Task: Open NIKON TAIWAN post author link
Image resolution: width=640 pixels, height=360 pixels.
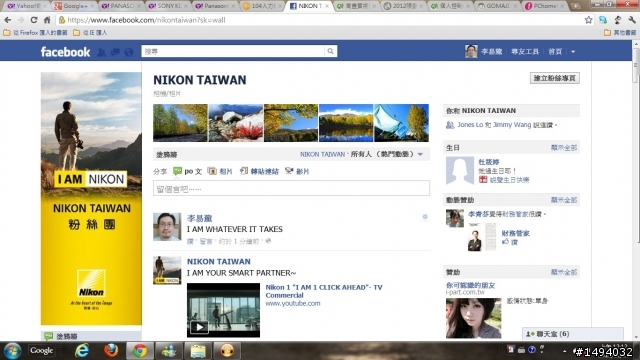Action: click(x=219, y=262)
